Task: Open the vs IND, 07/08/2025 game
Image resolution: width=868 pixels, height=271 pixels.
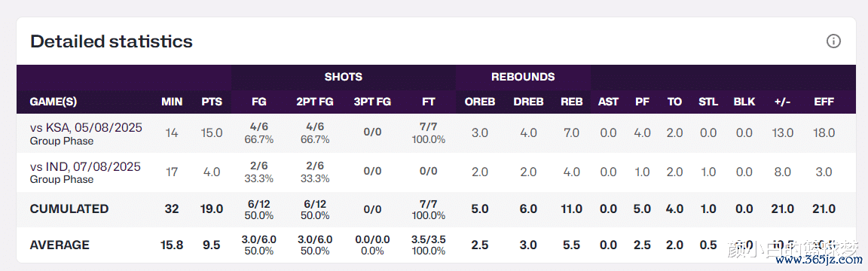Action: pos(85,166)
